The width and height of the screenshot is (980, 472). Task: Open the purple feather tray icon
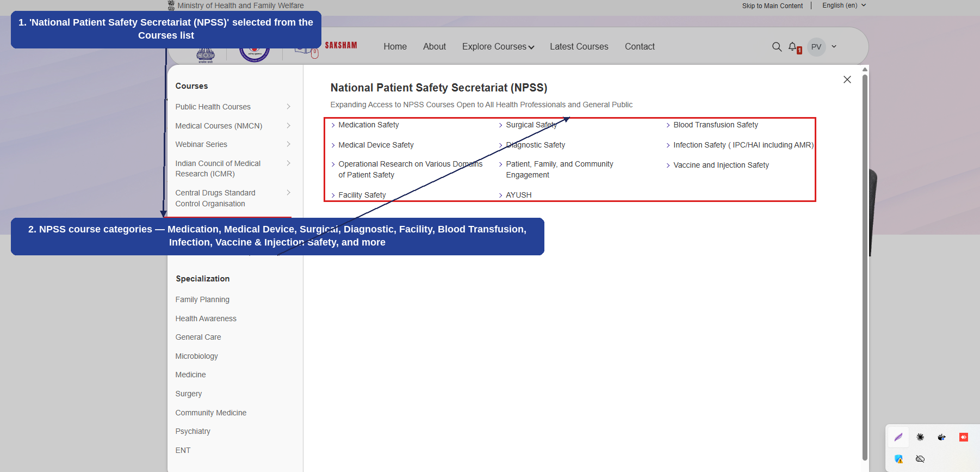click(898, 437)
